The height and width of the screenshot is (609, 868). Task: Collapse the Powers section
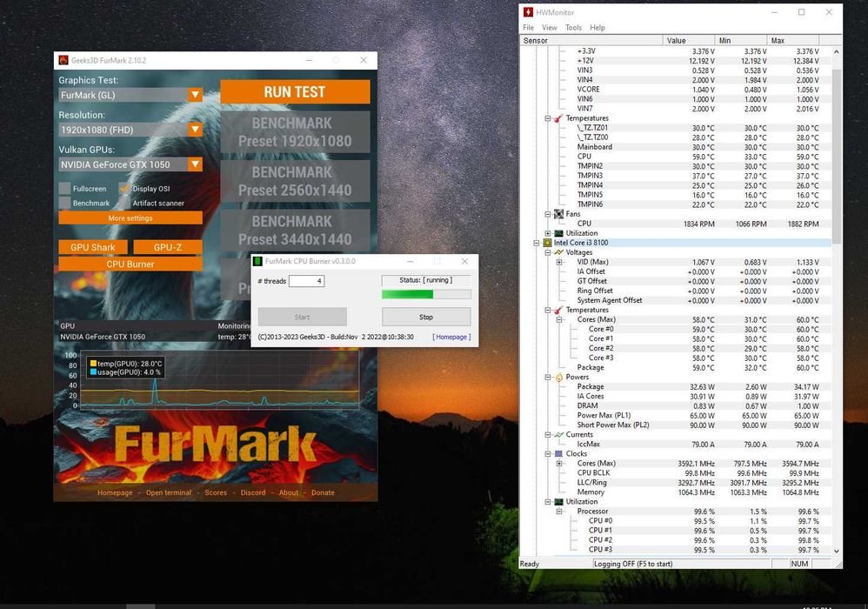point(547,378)
